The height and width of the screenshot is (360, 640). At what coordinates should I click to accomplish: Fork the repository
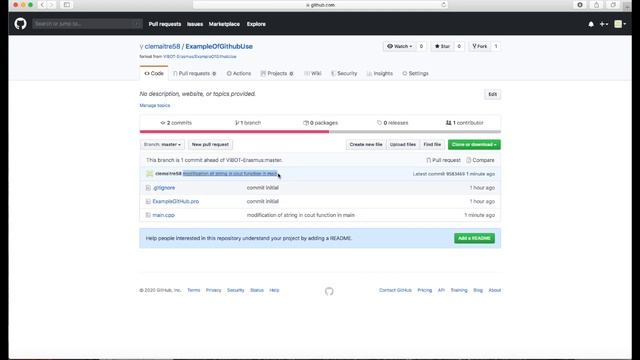tap(480, 47)
